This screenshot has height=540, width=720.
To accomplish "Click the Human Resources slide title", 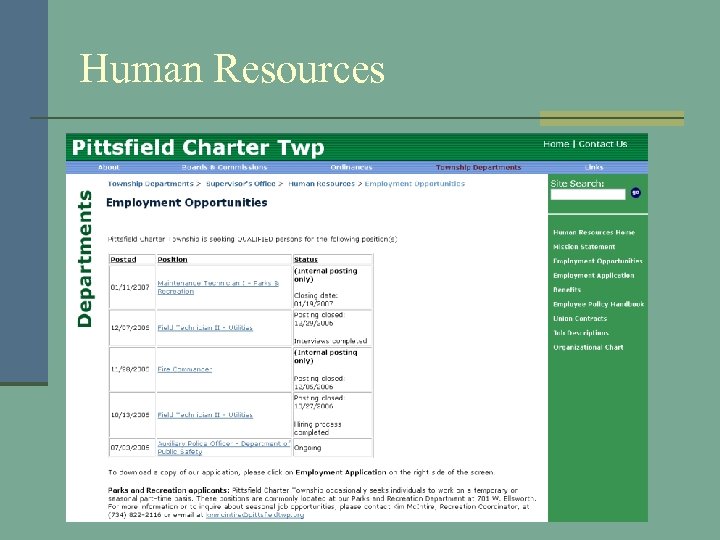I will pos(232,68).
